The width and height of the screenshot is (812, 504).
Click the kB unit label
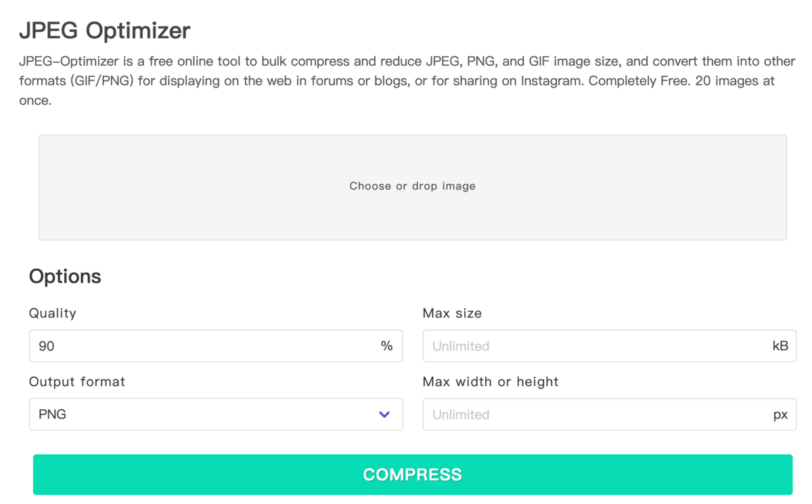(x=780, y=346)
